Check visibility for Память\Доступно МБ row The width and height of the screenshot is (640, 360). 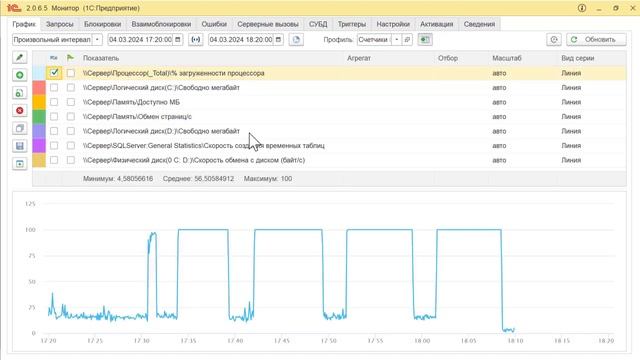click(54, 102)
